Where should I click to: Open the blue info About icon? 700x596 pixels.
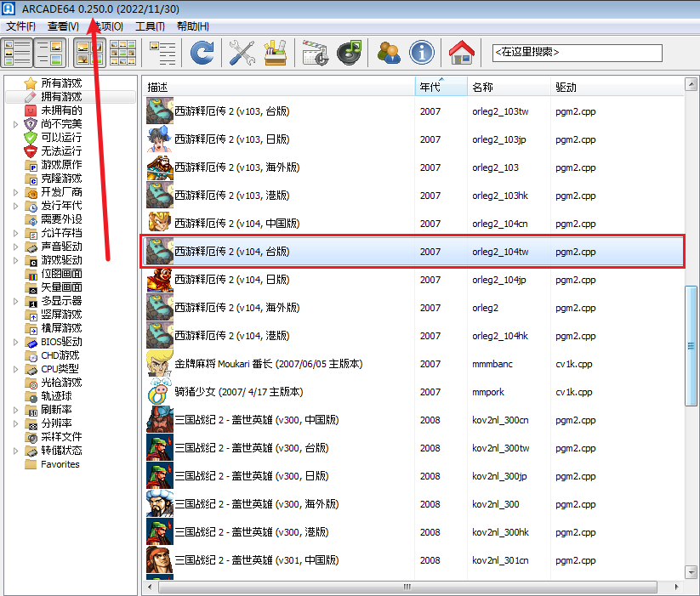[x=422, y=53]
